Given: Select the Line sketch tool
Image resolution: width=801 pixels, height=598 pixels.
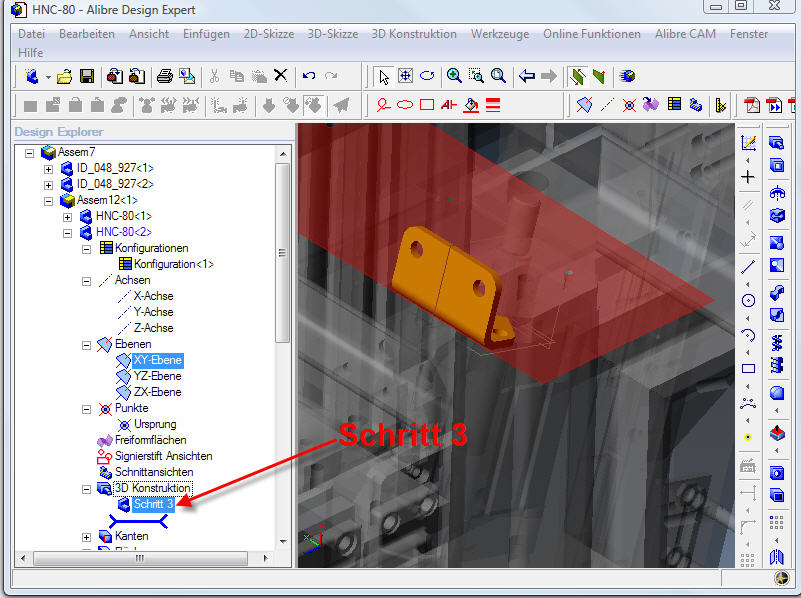Looking at the screenshot, I should 748,267.
